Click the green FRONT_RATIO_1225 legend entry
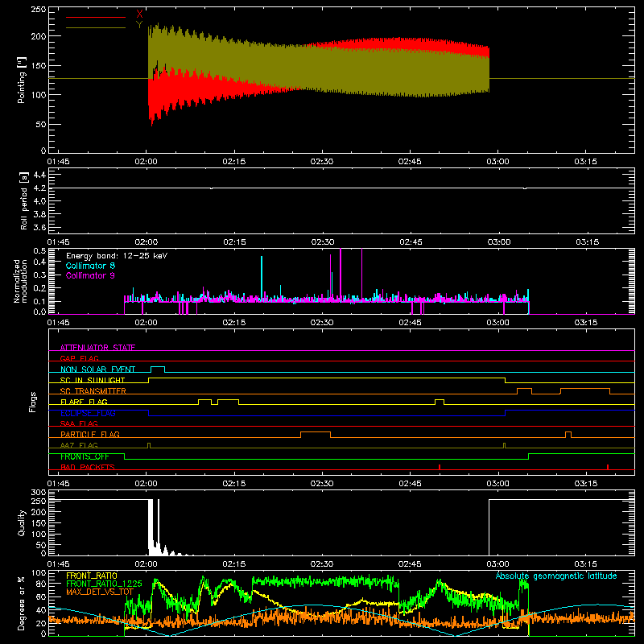The height and width of the screenshot is (644, 644). (104, 584)
